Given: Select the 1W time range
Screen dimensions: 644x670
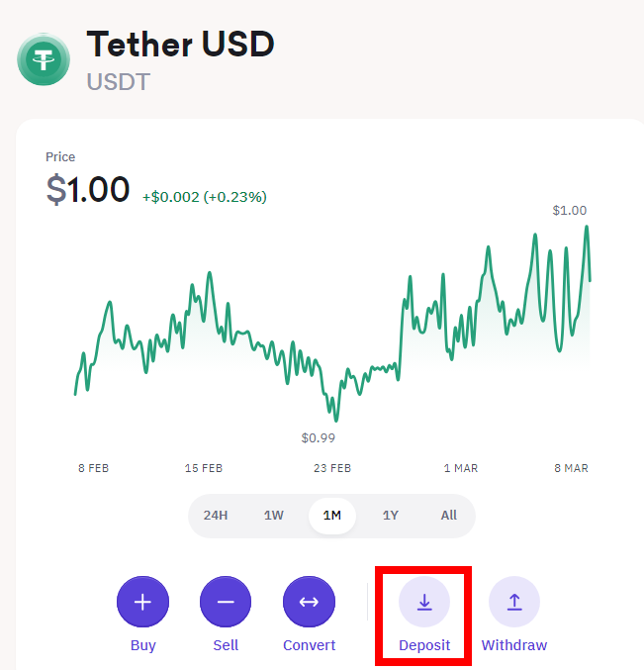Looking at the screenshot, I should click(x=273, y=516).
